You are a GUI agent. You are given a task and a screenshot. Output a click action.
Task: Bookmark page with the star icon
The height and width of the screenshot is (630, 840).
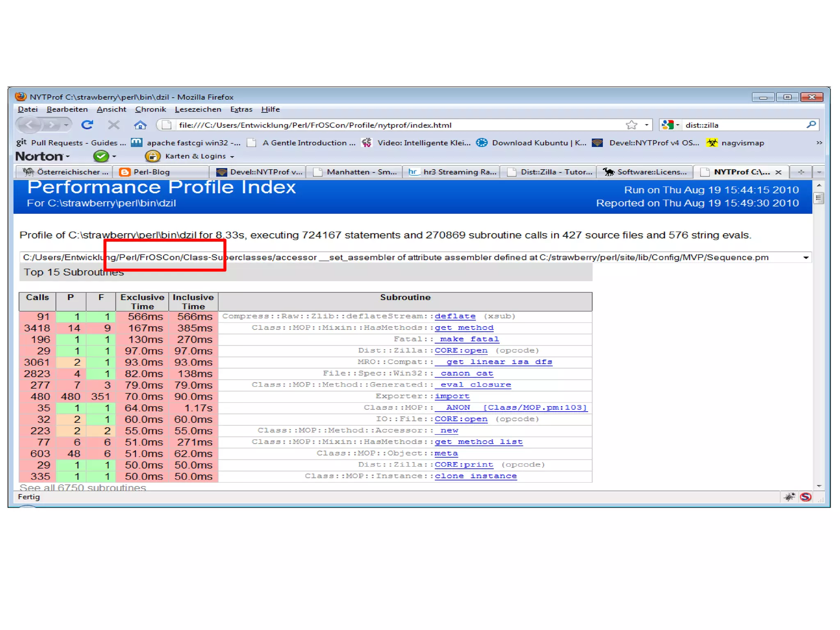(632, 125)
